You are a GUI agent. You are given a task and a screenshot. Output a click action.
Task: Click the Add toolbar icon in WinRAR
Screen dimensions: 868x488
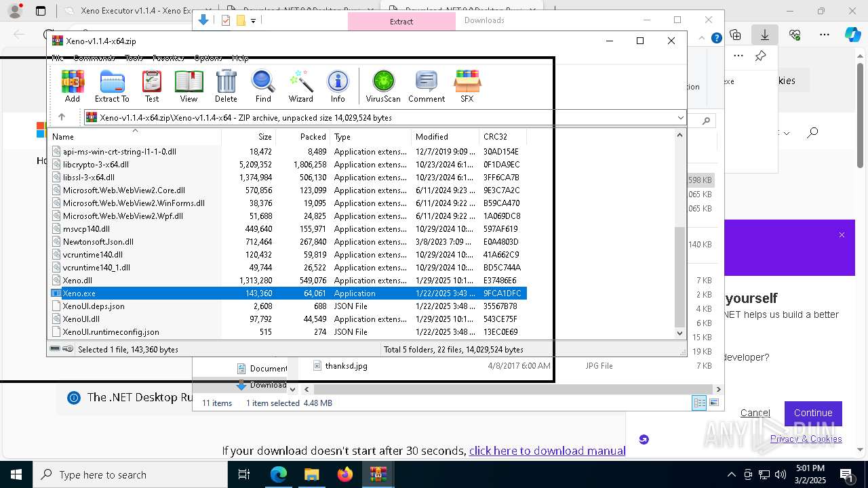coord(73,86)
